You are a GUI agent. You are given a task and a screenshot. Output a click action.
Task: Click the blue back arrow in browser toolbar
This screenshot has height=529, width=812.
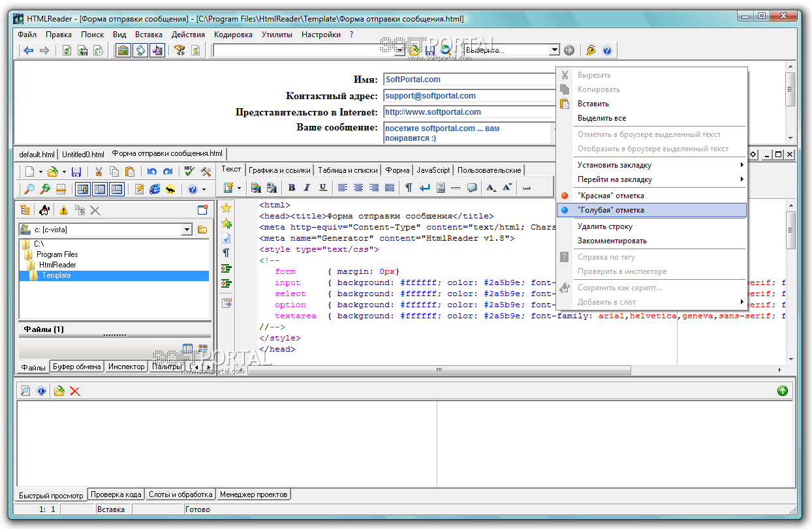point(28,50)
